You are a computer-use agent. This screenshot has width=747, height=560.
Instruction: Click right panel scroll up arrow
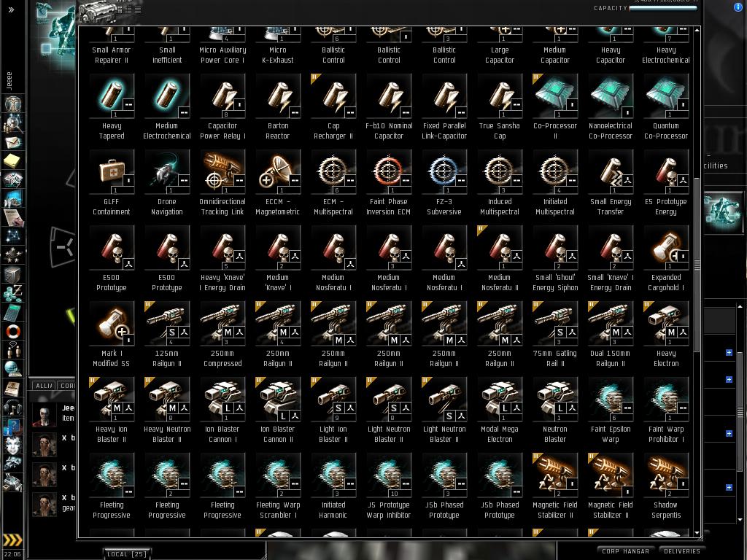[740, 307]
